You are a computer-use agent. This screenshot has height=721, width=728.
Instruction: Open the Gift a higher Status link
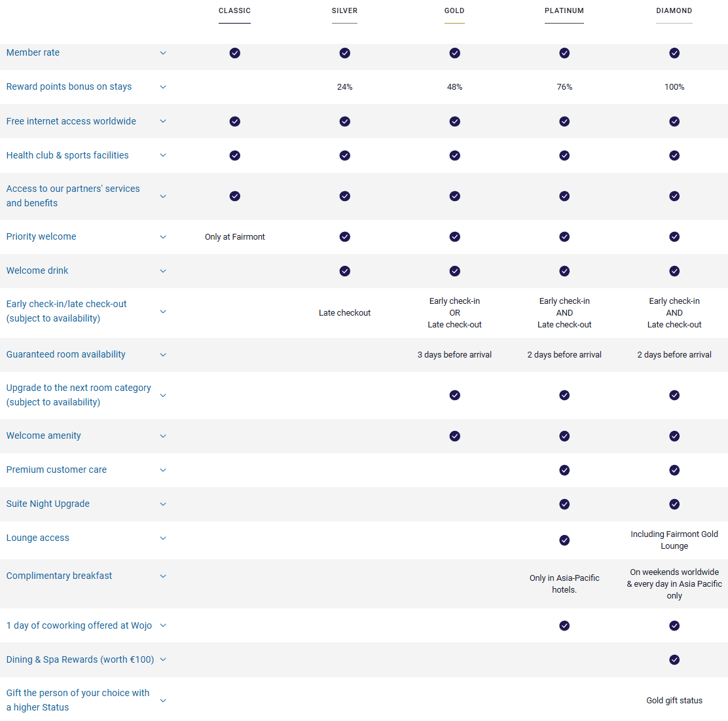[x=77, y=700]
